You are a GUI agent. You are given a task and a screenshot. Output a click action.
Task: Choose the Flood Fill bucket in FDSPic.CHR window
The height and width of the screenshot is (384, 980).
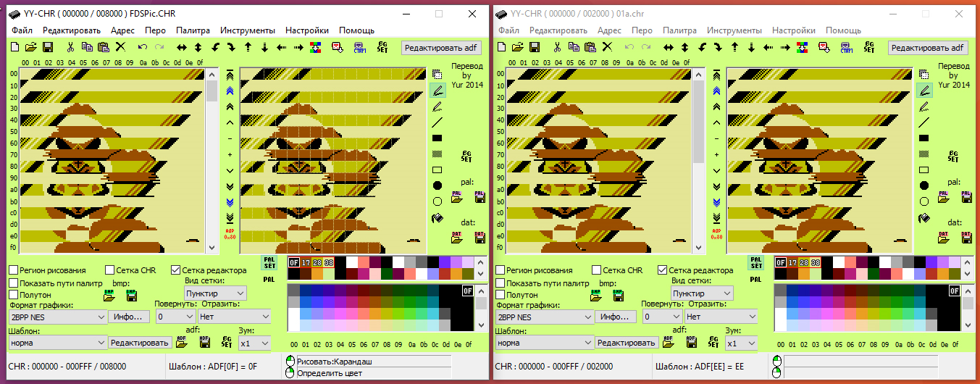437,217
